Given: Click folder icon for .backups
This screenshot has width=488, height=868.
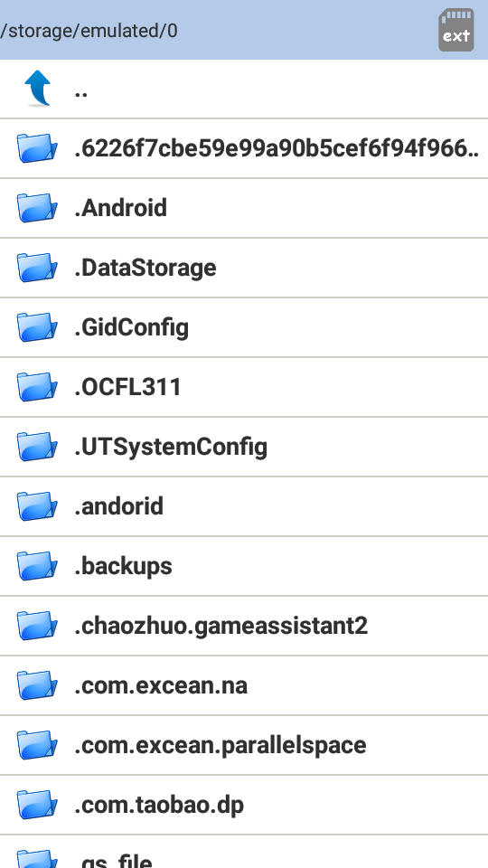Looking at the screenshot, I should (x=37, y=566).
